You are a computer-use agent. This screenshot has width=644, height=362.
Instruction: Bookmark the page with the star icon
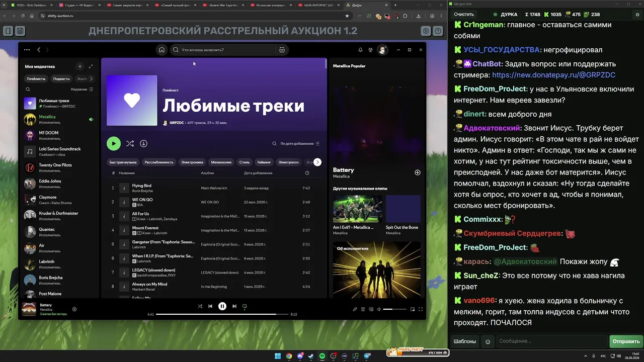click(347, 16)
